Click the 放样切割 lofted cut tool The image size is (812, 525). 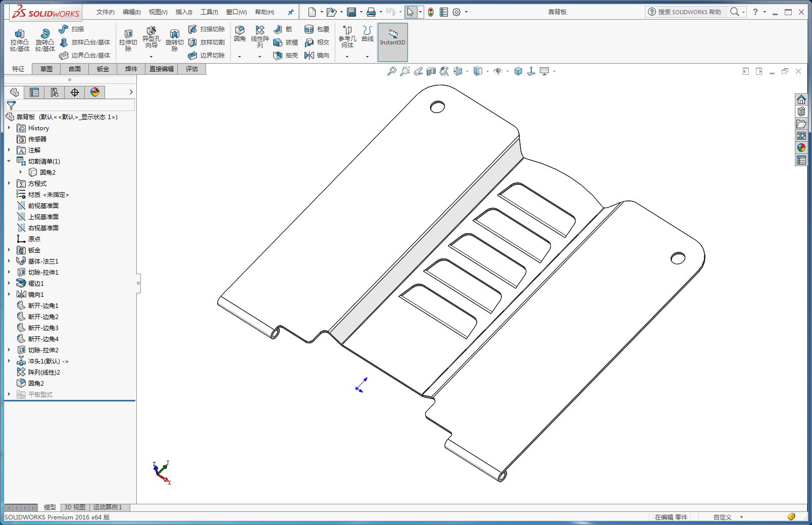tap(206, 42)
